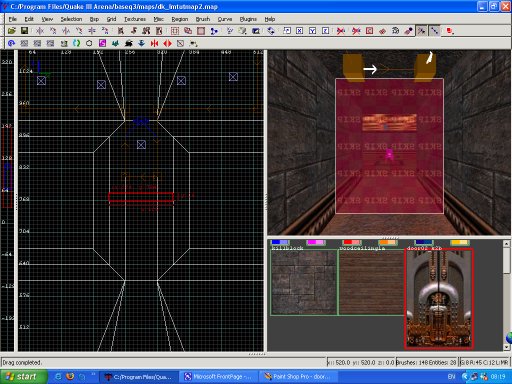Click the pink square hollow brush icon
This screenshot has width=512, height=384.
[201, 31]
